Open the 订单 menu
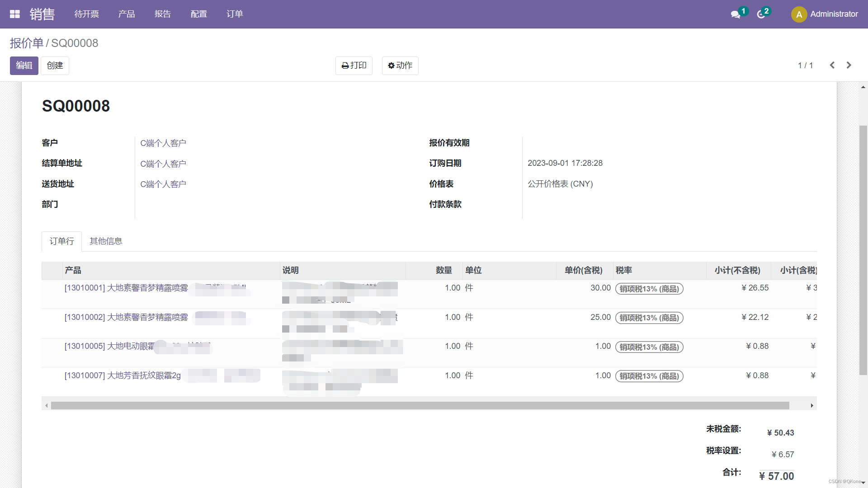This screenshot has width=868, height=488. (x=235, y=14)
